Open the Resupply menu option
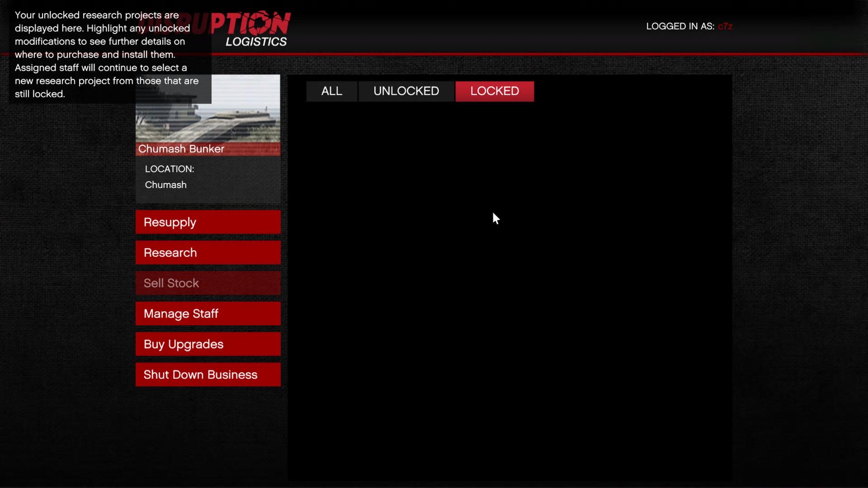 pyautogui.click(x=208, y=222)
